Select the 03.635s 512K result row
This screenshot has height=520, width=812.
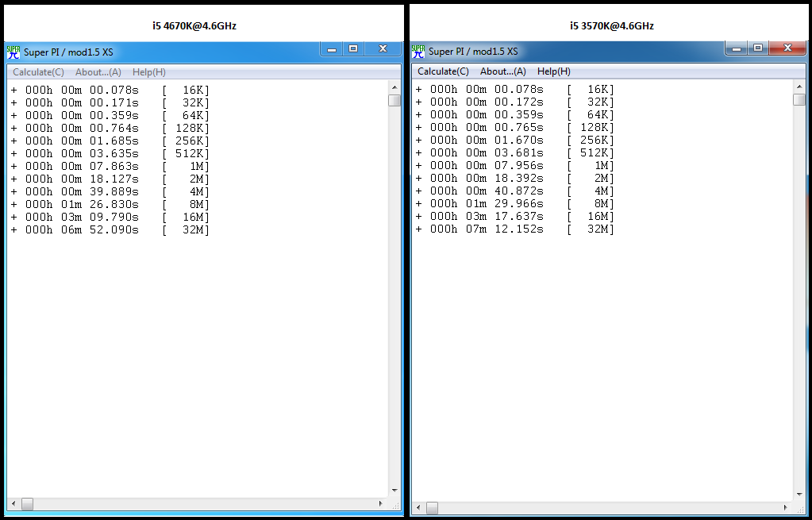click(110, 154)
